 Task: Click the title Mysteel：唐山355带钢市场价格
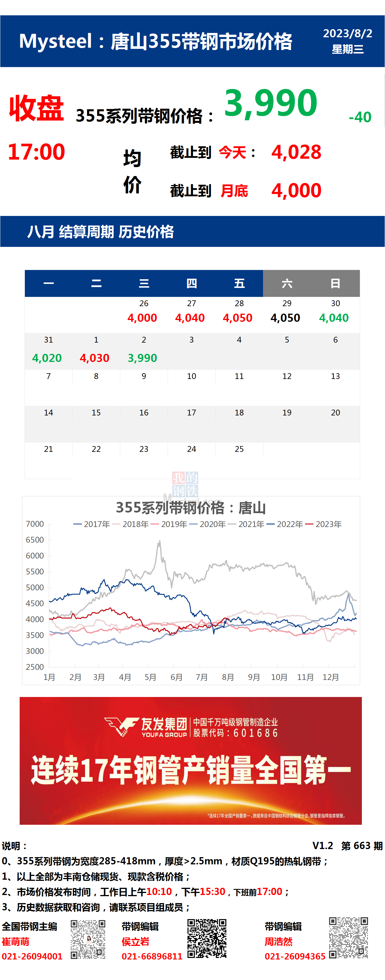(156, 41)
